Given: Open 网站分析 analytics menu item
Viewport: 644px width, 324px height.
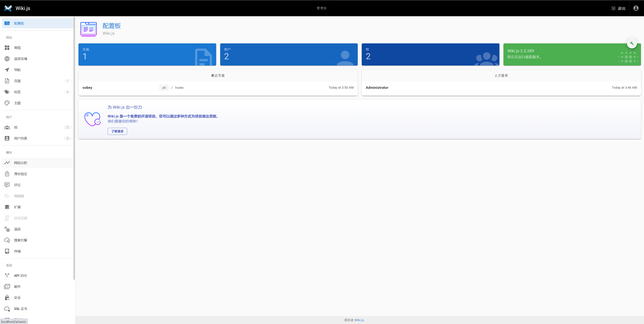Looking at the screenshot, I should click(20, 163).
